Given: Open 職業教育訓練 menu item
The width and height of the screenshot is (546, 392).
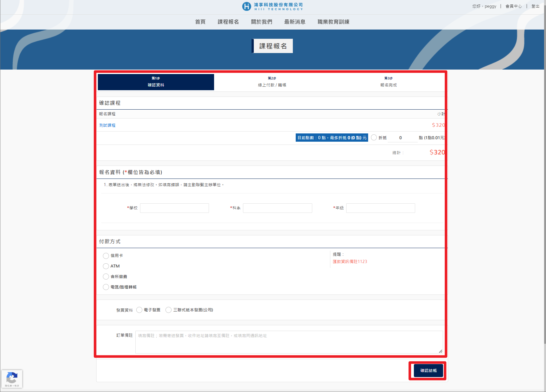Looking at the screenshot, I should 333,22.
